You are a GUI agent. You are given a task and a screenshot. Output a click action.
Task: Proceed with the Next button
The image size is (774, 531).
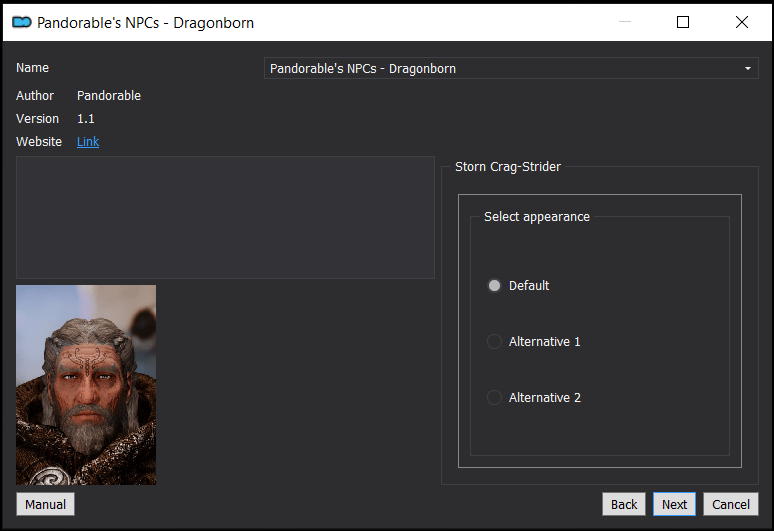[x=674, y=504]
